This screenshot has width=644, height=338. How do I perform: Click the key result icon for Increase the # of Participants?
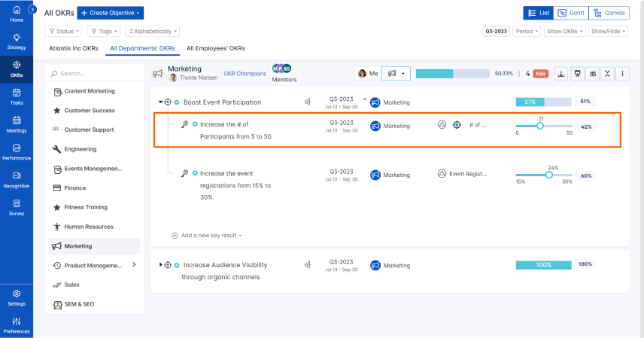click(185, 124)
